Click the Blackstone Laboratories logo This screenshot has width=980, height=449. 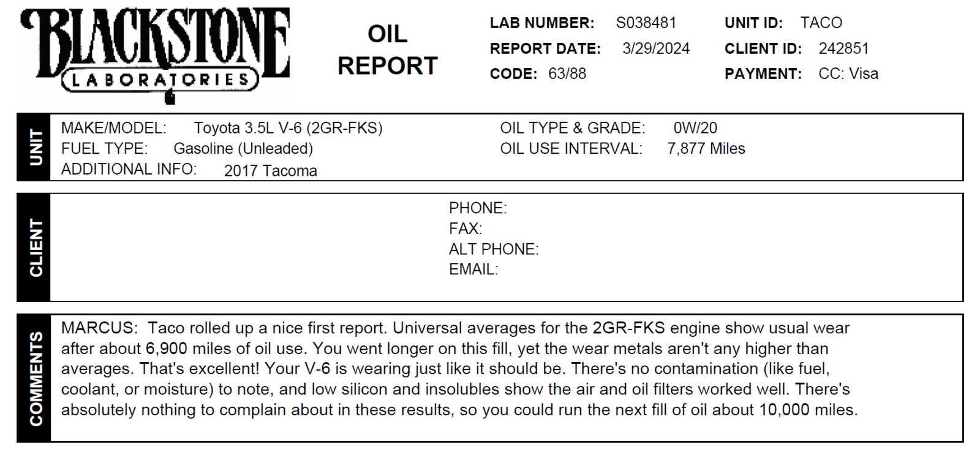(155, 54)
